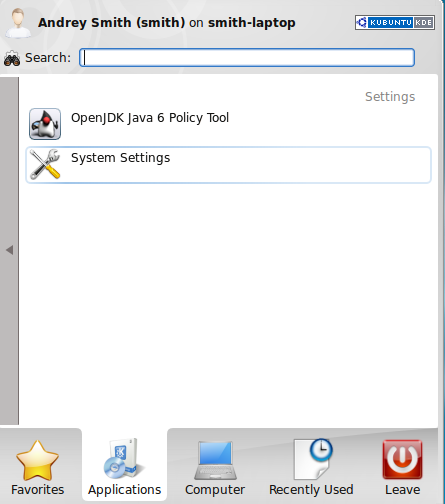445x504 pixels.
Task: Click the laptop Computer icon
Action: 215,460
